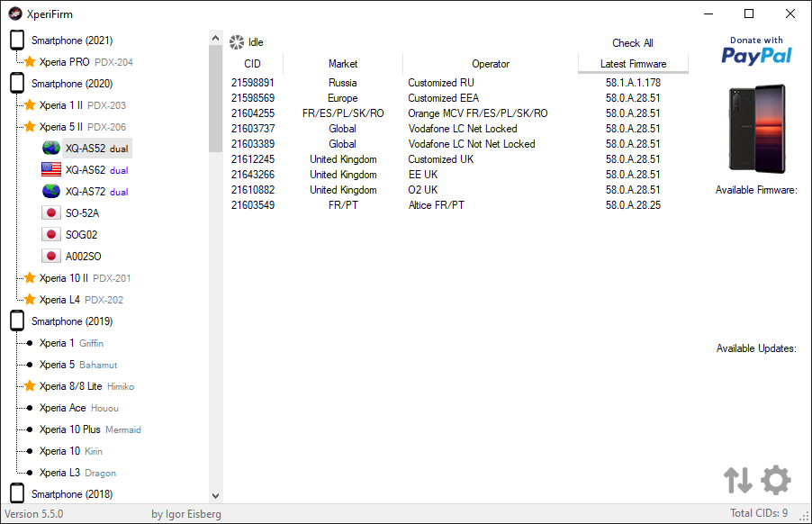
Task: Click the star icon beside Xperia 1 II
Action: pyautogui.click(x=30, y=105)
